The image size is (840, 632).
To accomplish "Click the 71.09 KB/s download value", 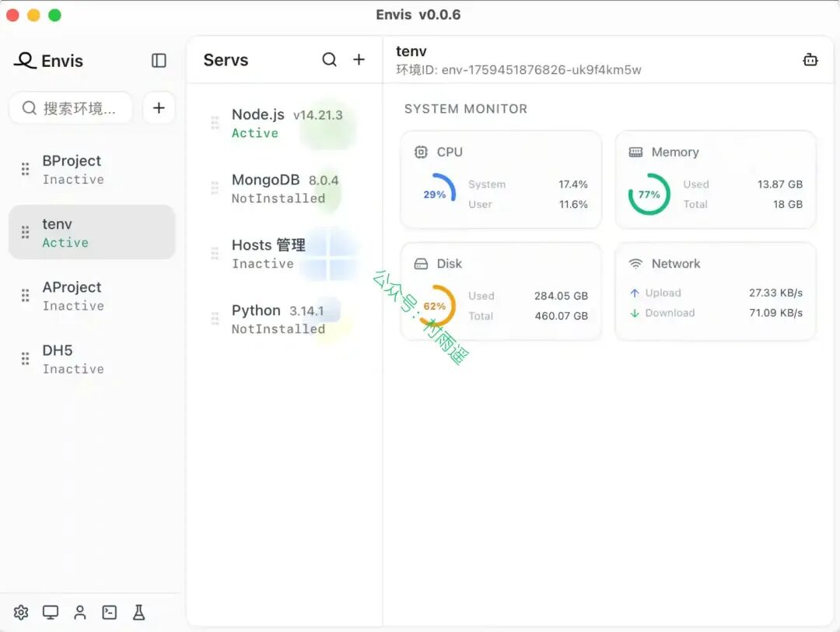I will 775,313.
